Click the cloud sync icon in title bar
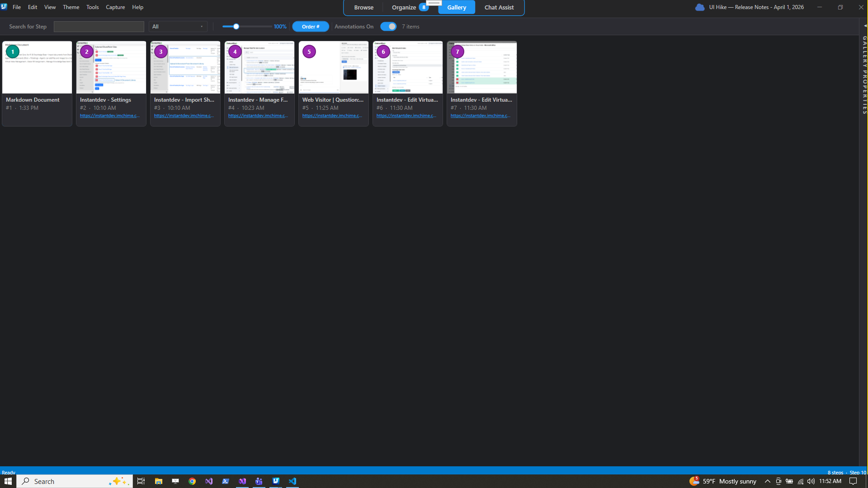The width and height of the screenshot is (868, 488). [x=699, y=7]
